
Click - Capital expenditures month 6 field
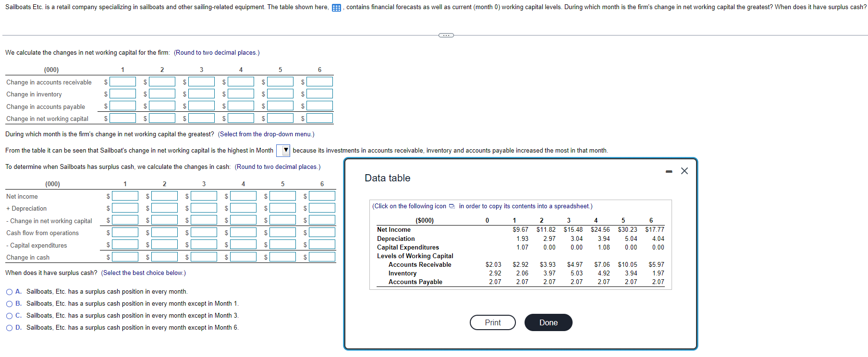pyautogui.click(x=322, y=244)
